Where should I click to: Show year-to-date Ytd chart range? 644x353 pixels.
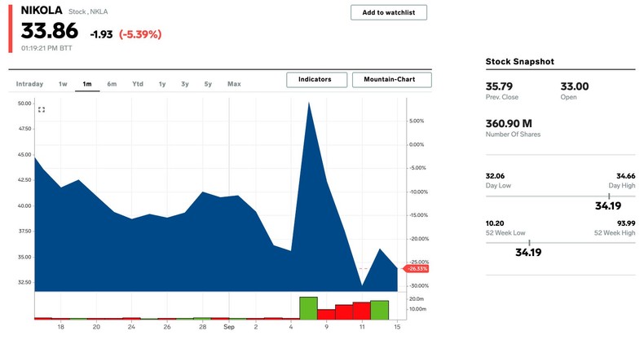(138, 84)
